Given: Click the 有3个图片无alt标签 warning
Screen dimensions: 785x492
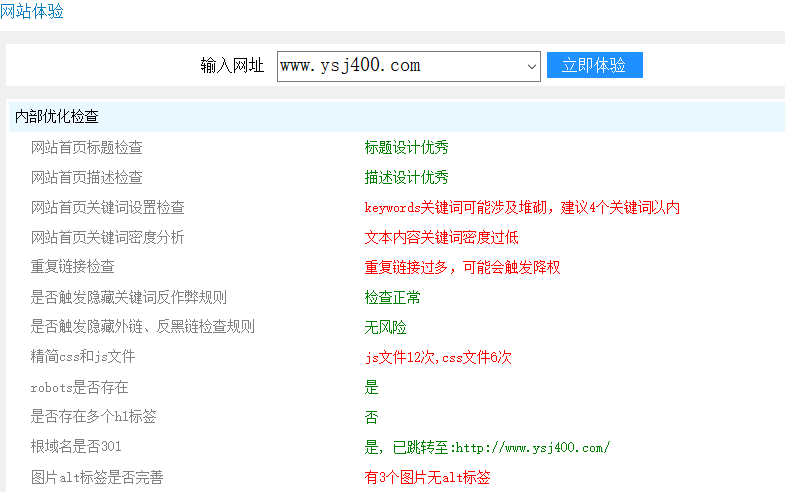Looking at the screenshot, I should point(428,477).
